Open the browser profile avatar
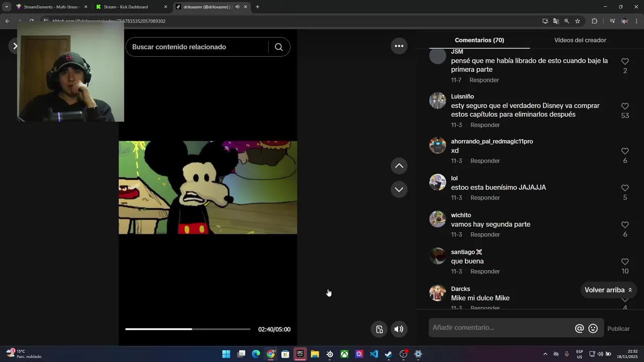This screenshot has height=362, width=644. tap(624, 21)
